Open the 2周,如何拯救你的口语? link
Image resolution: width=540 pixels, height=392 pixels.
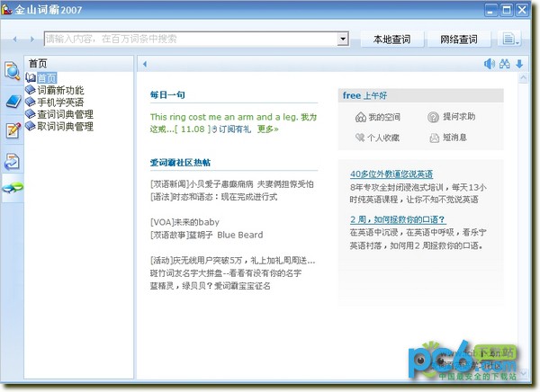(x=398, y=219)
